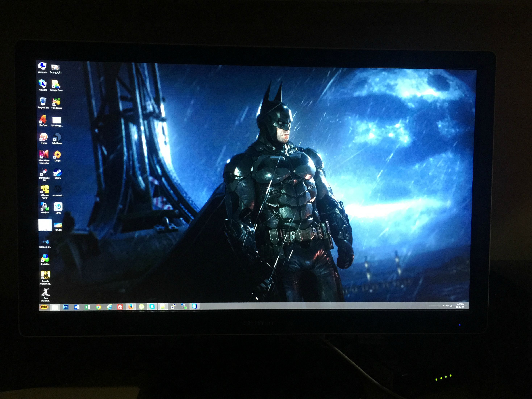The height and width of the screenshot is (399, 532).
Task: Select the Recycle Bin icon
Action: 43,103
